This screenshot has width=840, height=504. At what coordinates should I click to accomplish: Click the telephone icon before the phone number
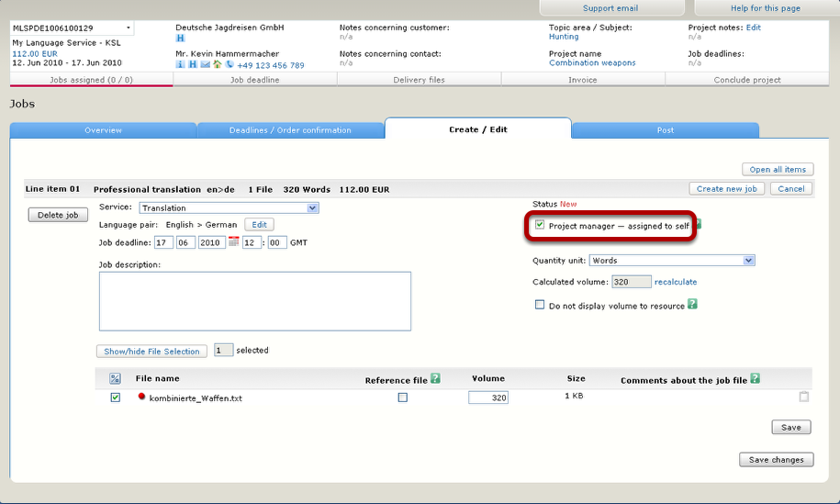[230, 64]
